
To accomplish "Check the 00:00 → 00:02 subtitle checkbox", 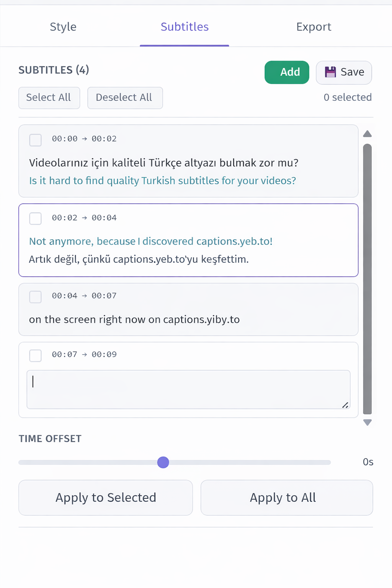I will [36, 140].
